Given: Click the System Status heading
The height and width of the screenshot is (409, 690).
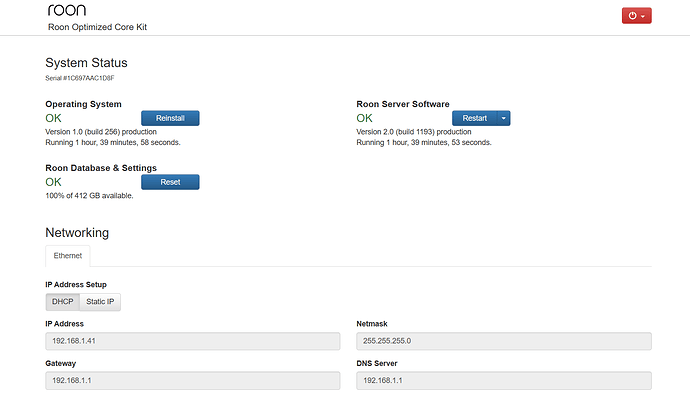Looking at the screenshot, I should point(86,63).
